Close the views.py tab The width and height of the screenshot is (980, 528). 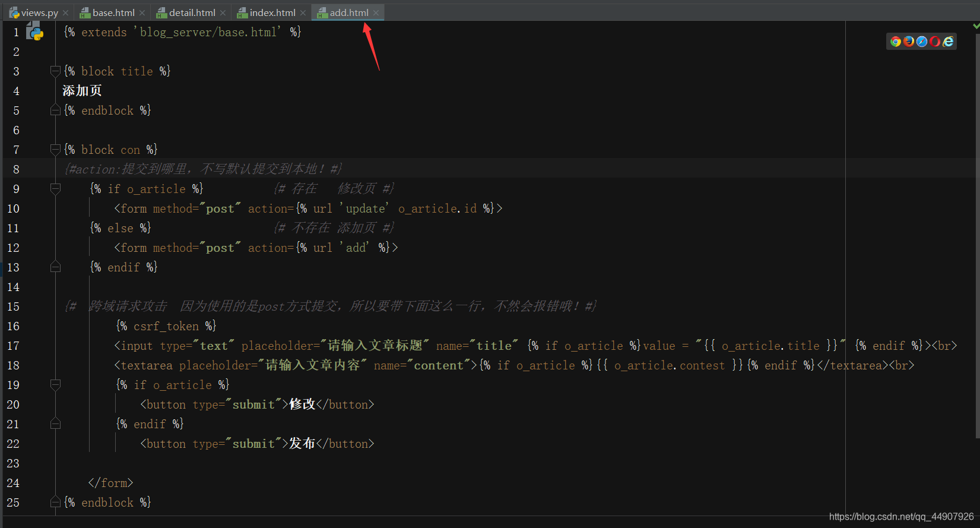65,12
